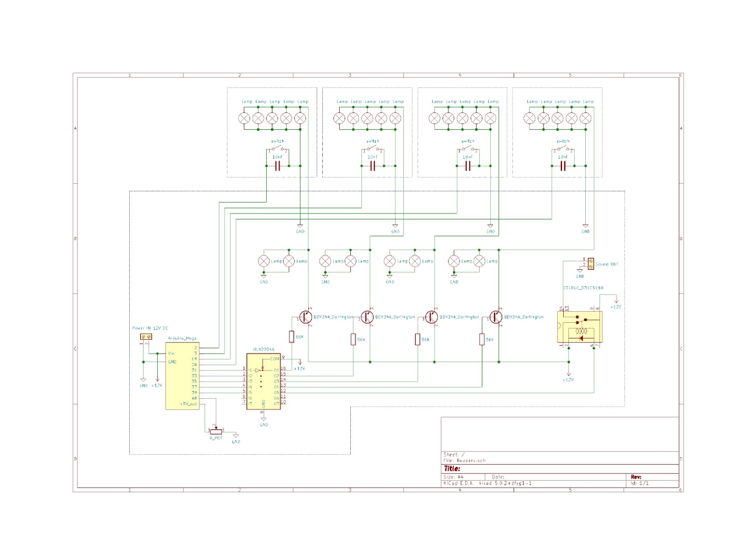Viewport: 756px width, 535px height.
Task: Select the ULN2004A driver chip symbol
Action: [263, 382]
